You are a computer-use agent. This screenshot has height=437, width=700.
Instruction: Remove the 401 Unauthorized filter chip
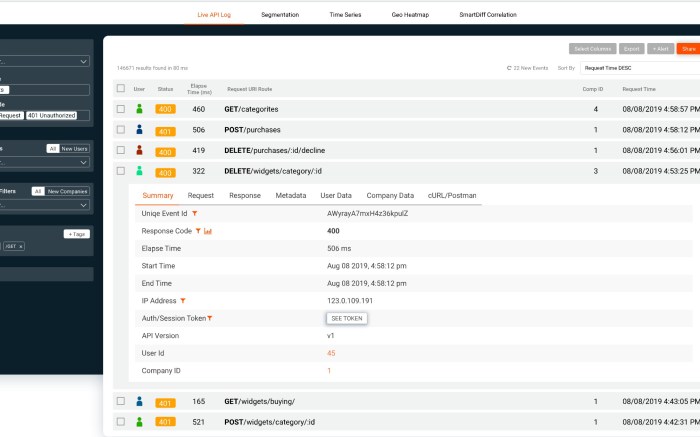tap(51, 115)
